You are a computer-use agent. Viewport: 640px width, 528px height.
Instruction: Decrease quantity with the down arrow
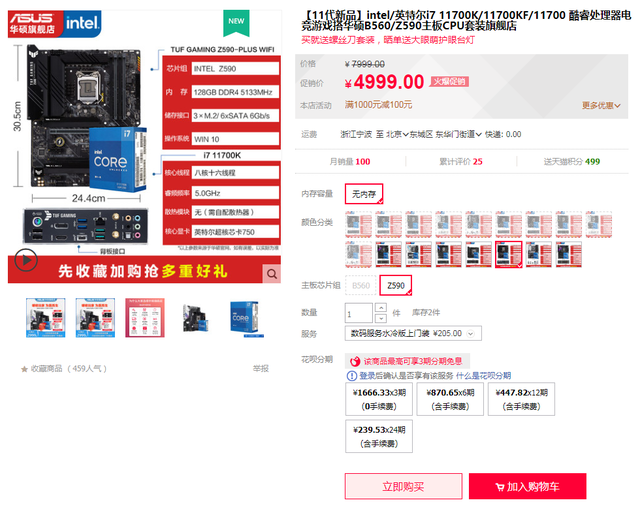[x=380, y=318]
